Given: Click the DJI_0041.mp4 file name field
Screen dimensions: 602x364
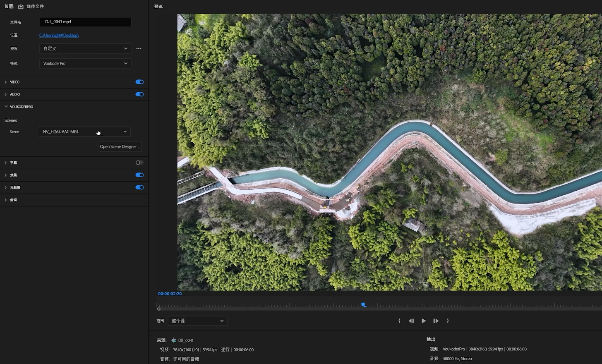Looking at the screenshot, I should pyautogui.click(x=85, y=22).
